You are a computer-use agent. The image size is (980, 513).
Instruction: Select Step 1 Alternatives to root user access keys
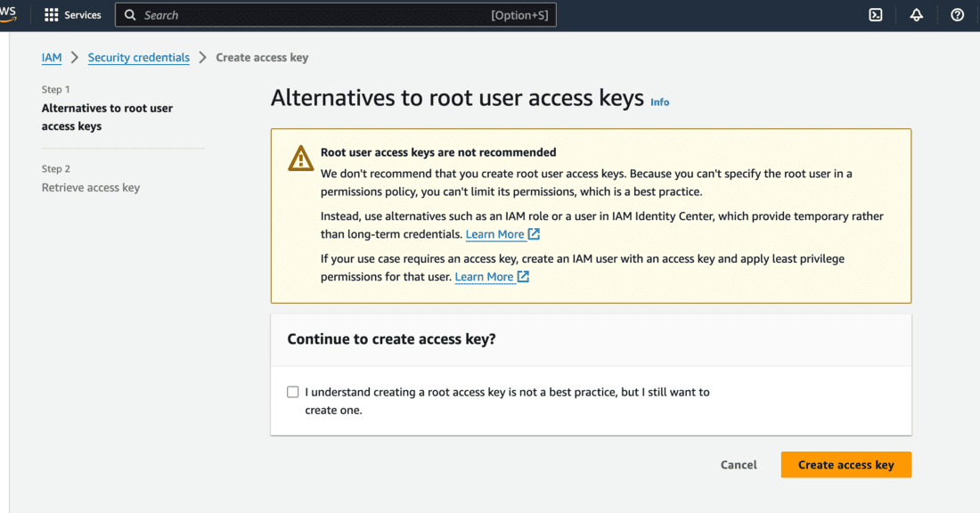pos(107,118)
